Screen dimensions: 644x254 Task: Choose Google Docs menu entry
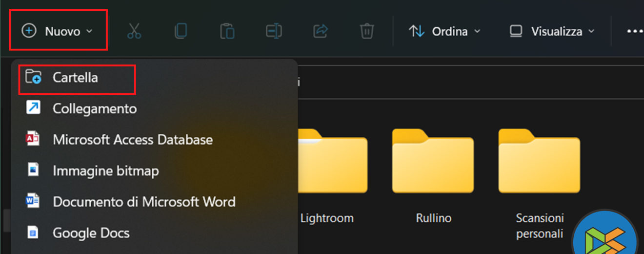(x=154, y=233)
